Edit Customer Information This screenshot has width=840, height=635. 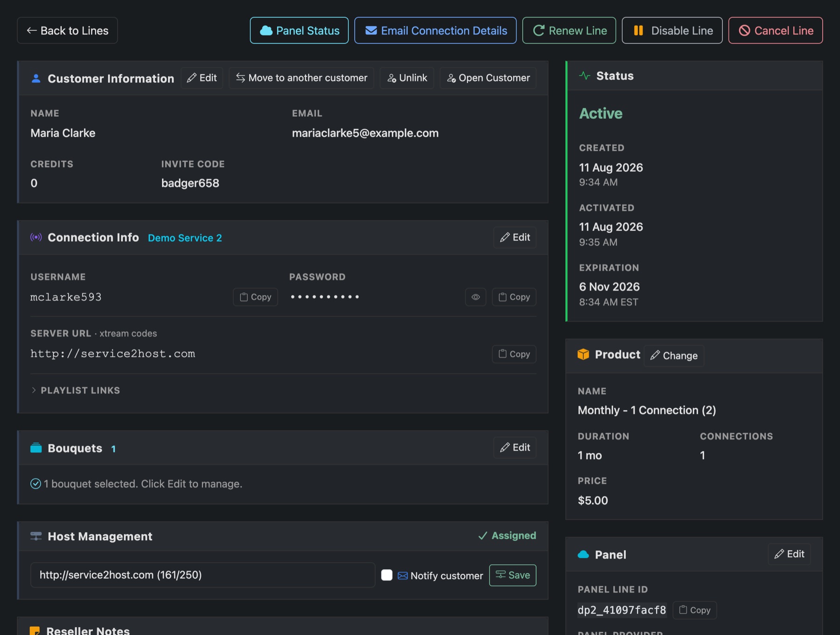click(x=202, y=78)
